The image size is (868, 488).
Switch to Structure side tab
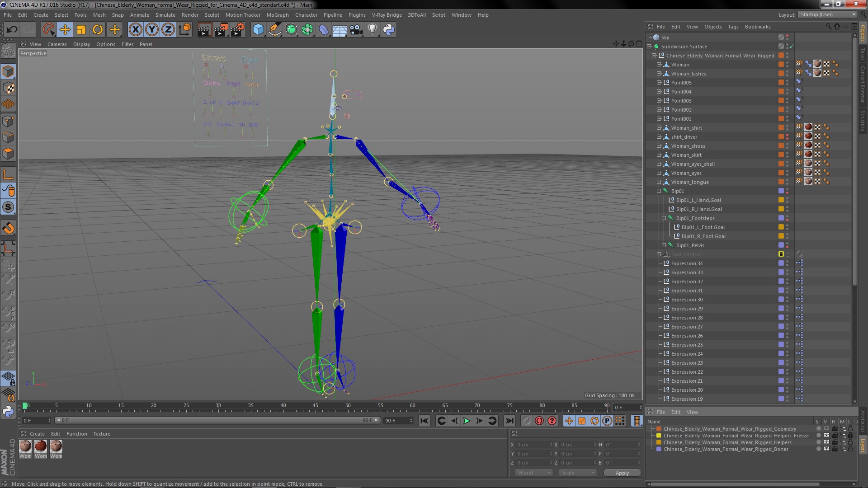(863, 121)
